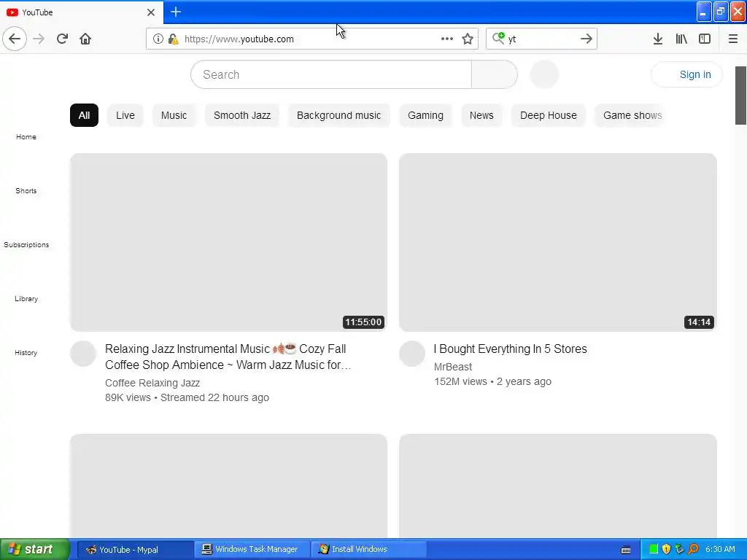The height and width of the screenshot is (560, 747).
Task: Open the library bookshelf icon
Action: click(x=681, y=39)
